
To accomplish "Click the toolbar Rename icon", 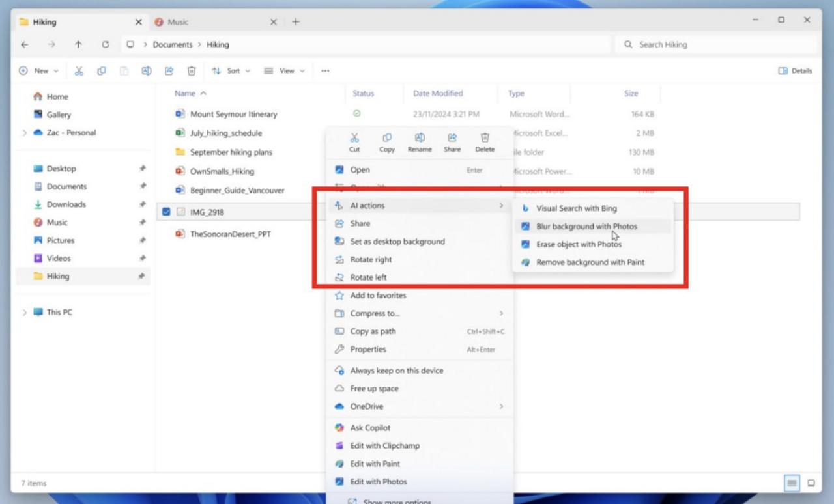I will [147, 71].
